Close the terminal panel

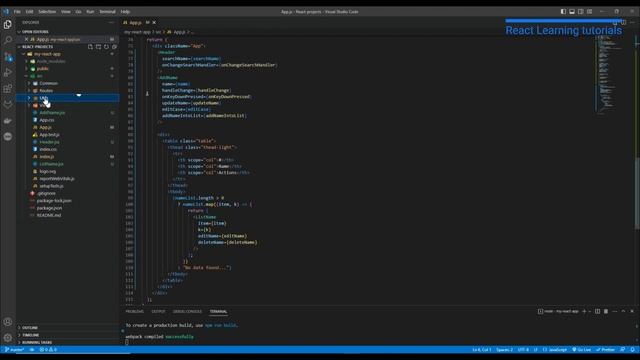point(632,311)
